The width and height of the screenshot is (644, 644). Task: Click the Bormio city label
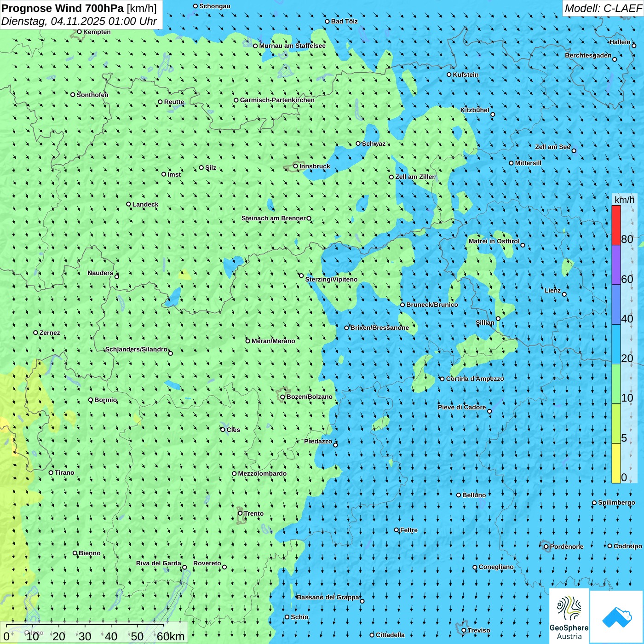coord(105,400)
